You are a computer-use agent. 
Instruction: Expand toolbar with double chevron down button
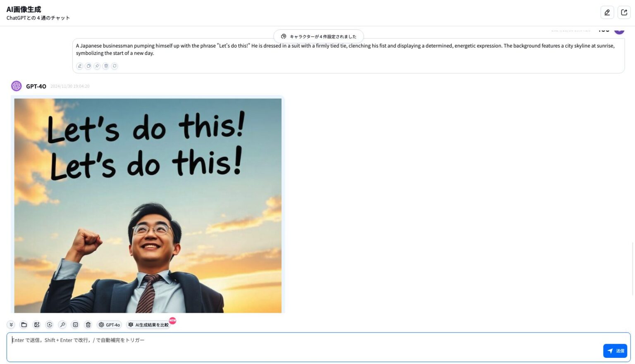coord(11,325)
